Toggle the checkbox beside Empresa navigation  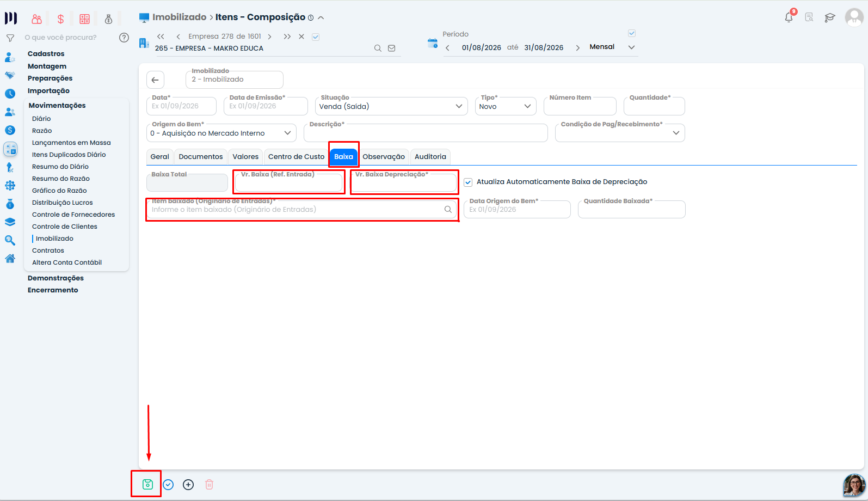[x=316, y=37]
